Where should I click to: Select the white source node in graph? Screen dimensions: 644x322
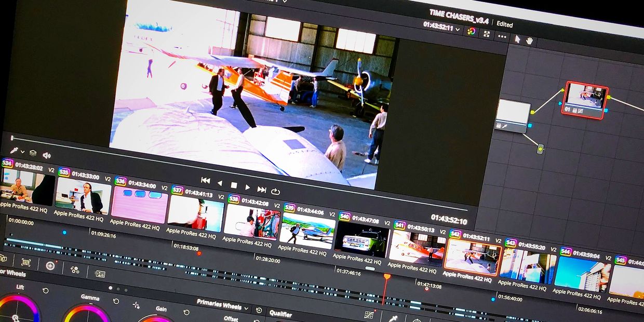point(513,115)
